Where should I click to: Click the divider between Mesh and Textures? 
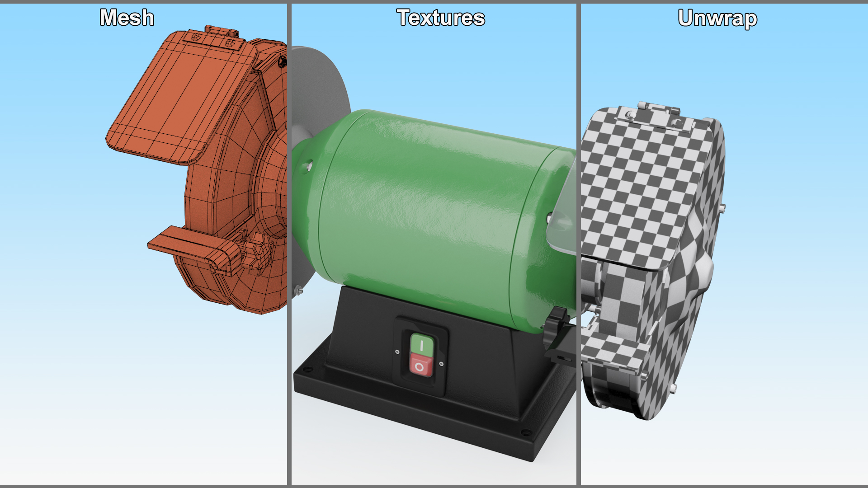click(x=289, y=244)
